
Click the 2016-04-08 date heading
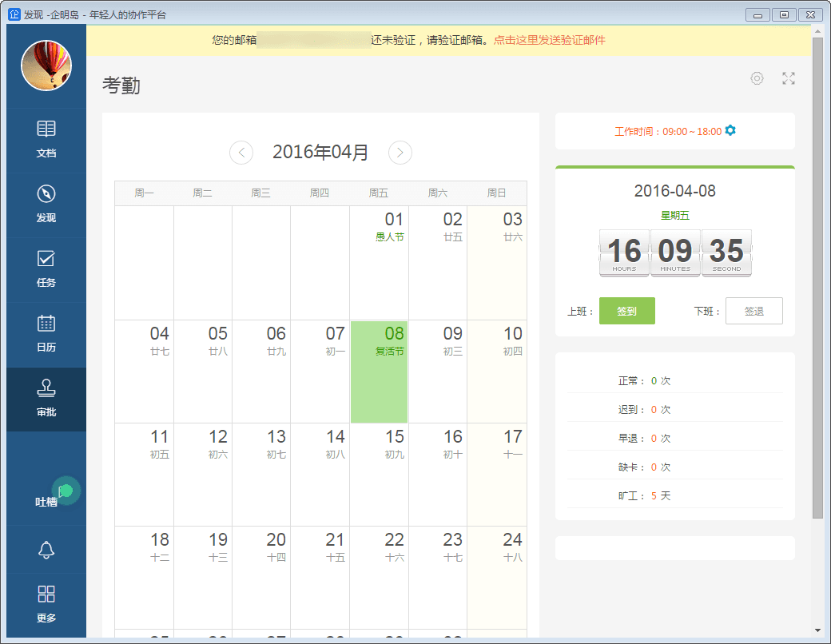point(674,191)
